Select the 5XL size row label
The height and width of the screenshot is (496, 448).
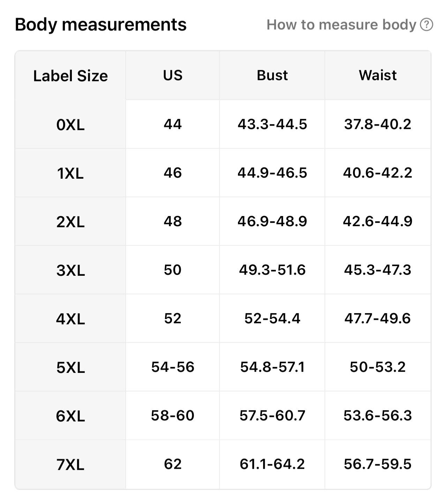(x=70, y=367)
